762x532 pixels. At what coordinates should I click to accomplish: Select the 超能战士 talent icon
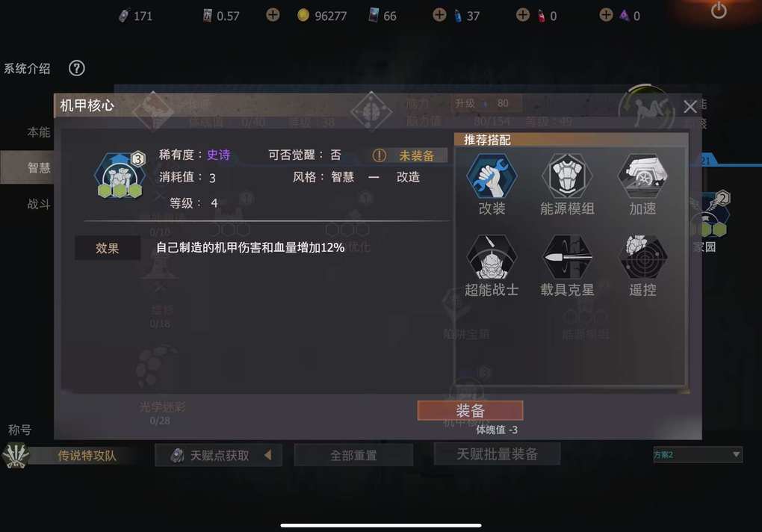point(492,258)
